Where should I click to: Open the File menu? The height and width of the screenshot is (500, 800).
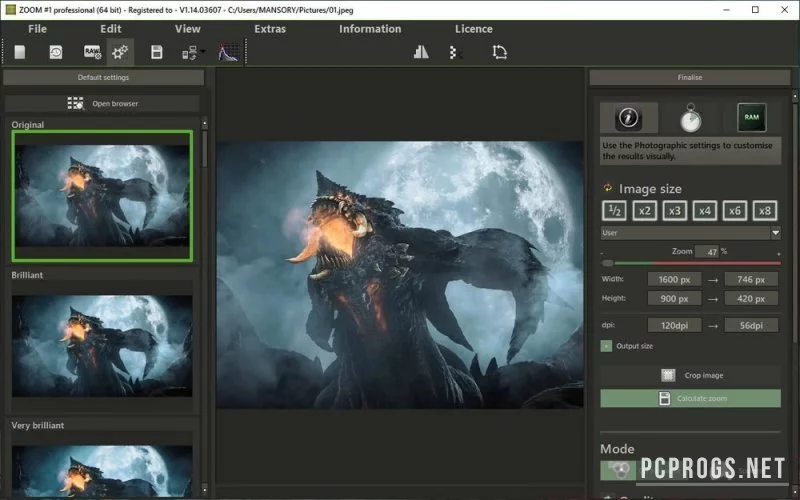[37, 29]
